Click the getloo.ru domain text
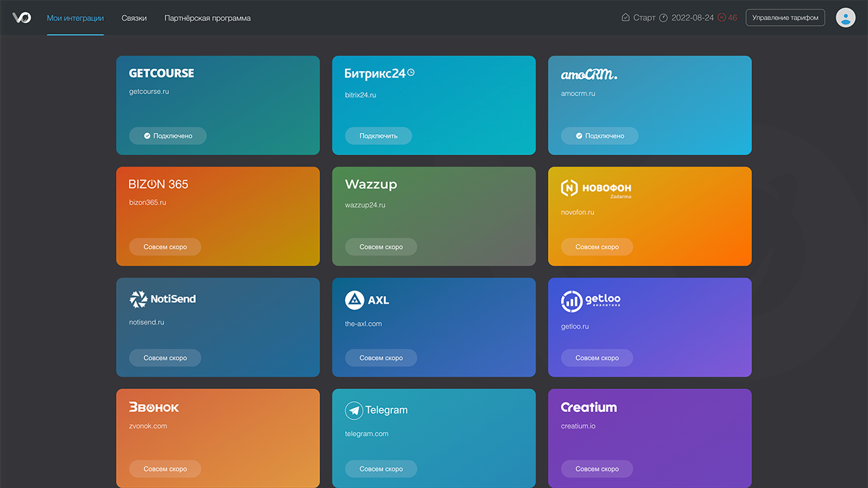 574,327
